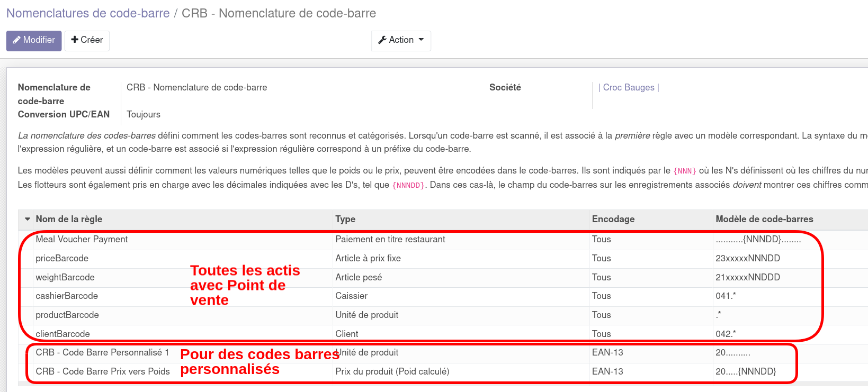
Task: Open the priceBarcode rule row
Action: pos(62,258)
